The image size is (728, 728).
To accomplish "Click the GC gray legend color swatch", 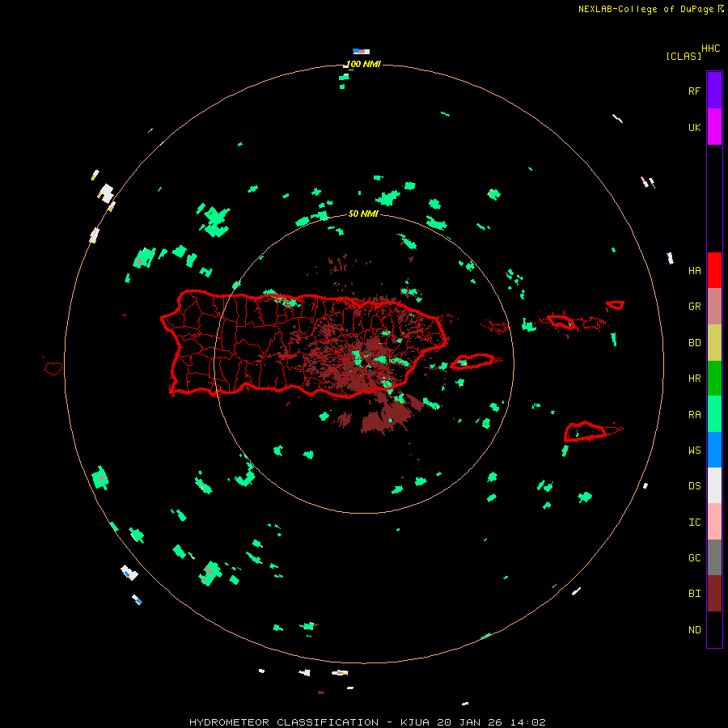I will 714,557.
